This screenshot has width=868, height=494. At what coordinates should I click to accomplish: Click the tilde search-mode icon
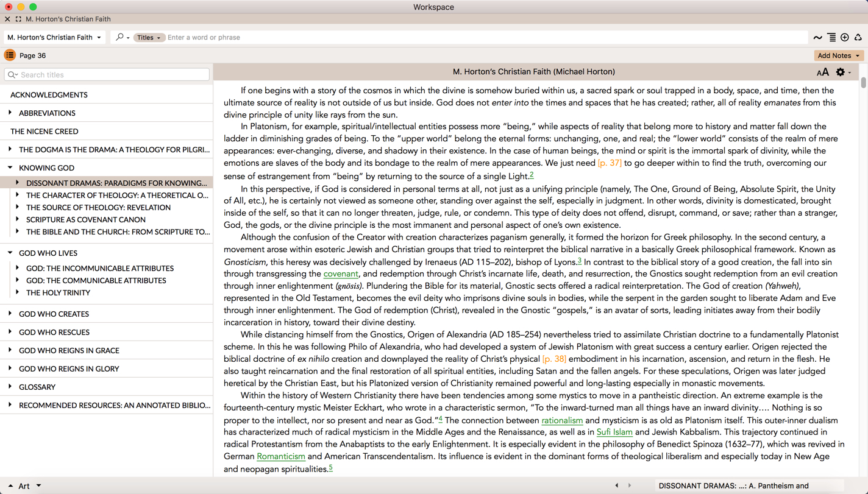tap(818, 38)
